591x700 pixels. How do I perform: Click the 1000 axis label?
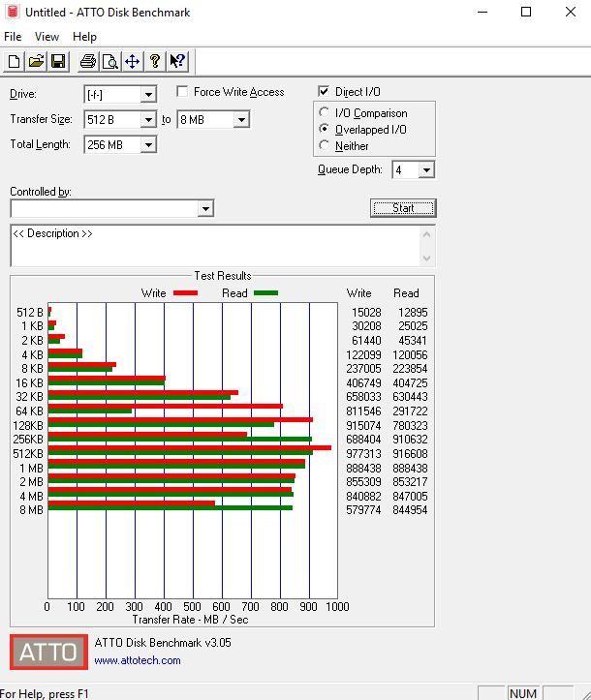coord(337,607)
